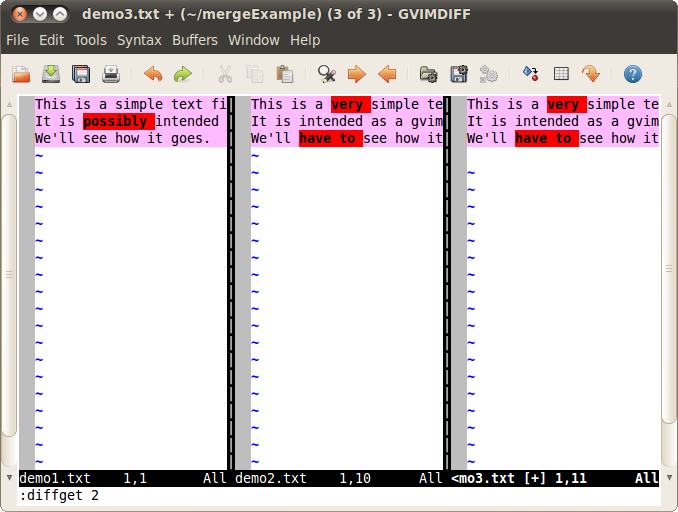Click the left scrollbar down arrow
Image resolution: width=678 pixels, height=512 pixels.
pyautogui.click(x=9, y=477)
